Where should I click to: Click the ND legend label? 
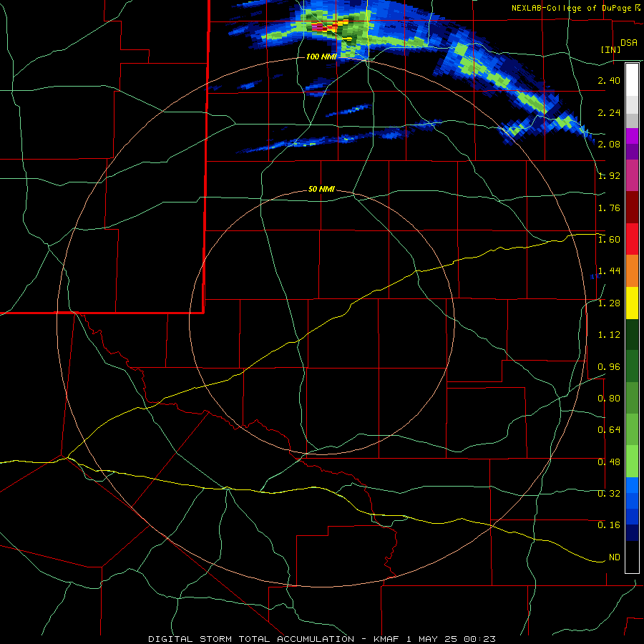(615, 557)
